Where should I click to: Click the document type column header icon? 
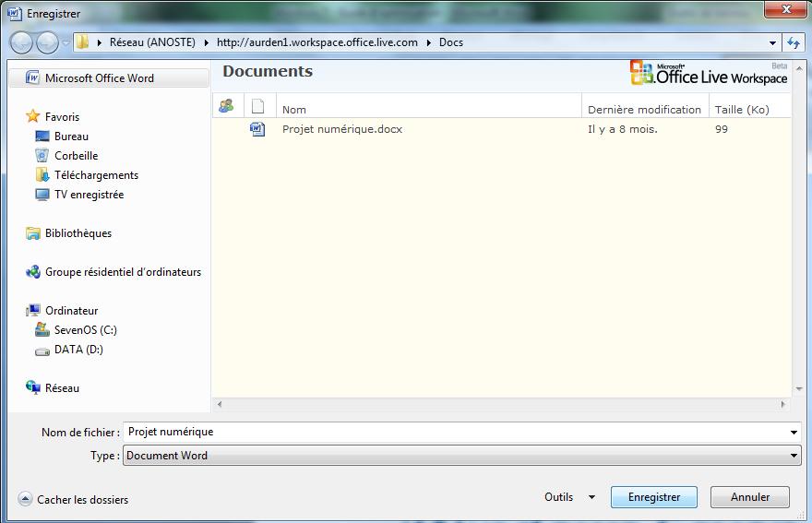(x=257, y=106)
